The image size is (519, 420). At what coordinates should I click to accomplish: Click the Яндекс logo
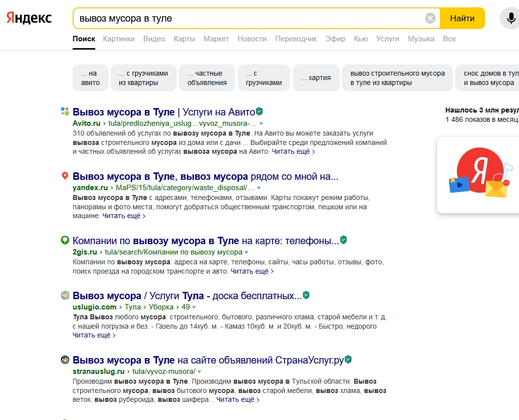pyautogui.click(x=29, y=18)
